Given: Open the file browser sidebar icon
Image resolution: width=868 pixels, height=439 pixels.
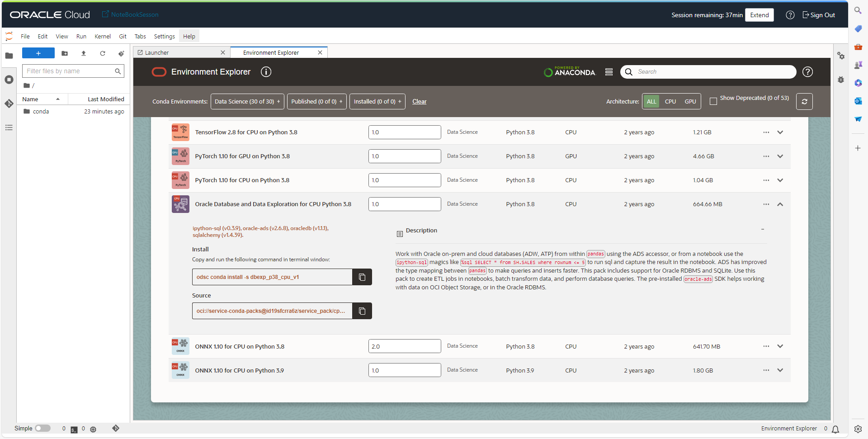Looking at the screenshot, I should tap(9, 56).
